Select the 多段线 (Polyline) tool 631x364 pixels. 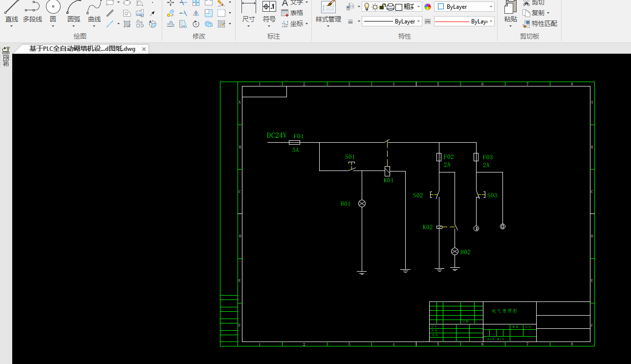pos(32,11)
